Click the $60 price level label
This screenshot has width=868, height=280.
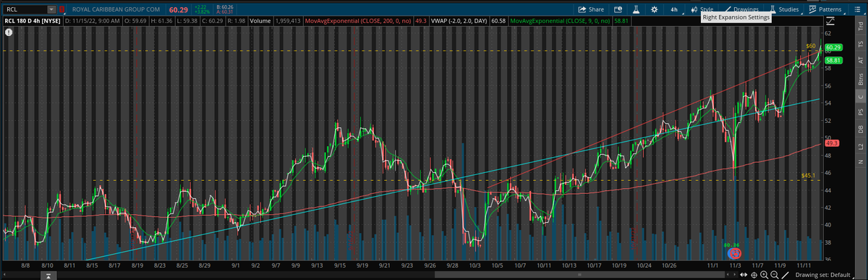(812, 46)
